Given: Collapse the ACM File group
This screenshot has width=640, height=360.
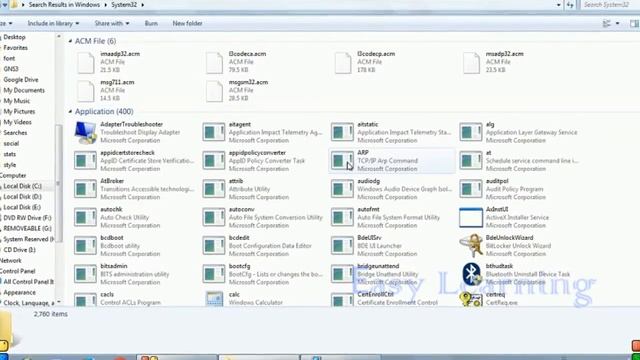Looking at the screenshot, I should pos(70,41).
